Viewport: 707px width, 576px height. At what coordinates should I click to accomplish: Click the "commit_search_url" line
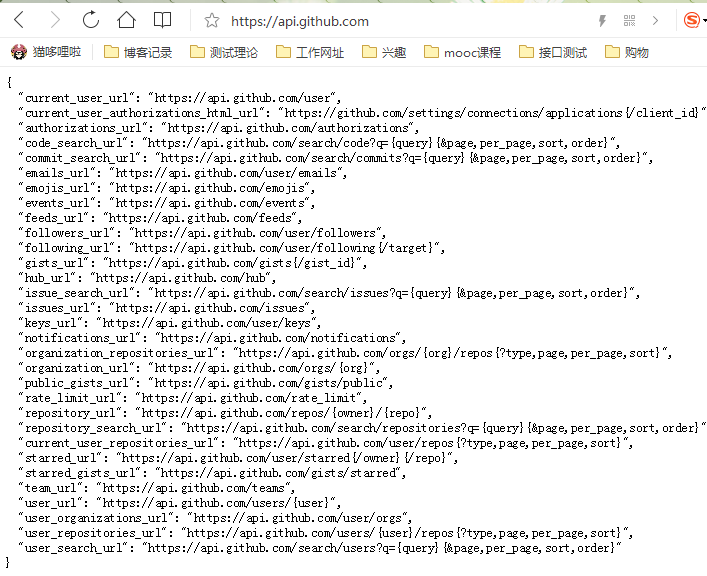[x=335, y=158]
